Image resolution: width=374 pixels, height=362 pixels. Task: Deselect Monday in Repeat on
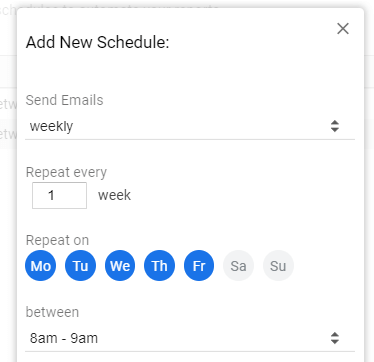click(x=41, y=266)
